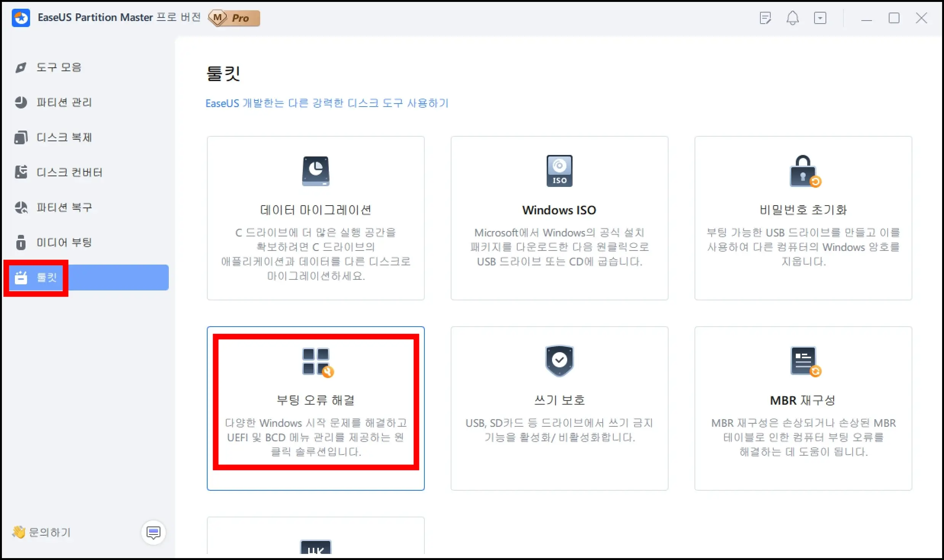
Task: Click the 비밀번호 초기화 card title
Action: 803,210
